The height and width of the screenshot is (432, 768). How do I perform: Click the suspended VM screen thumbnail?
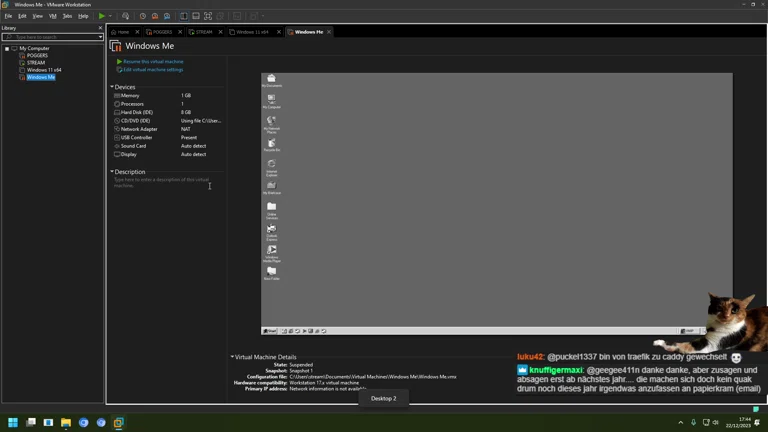click(x=497, y=204)
